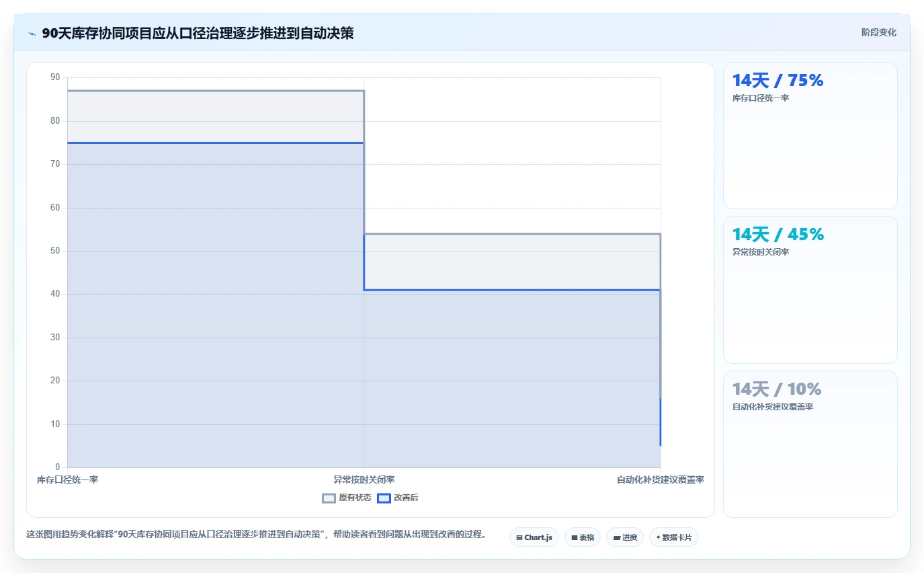The width and height of the screenshot is (924, 573).
Task: Select the 表格 tag
Action: [x=583, y=537]
